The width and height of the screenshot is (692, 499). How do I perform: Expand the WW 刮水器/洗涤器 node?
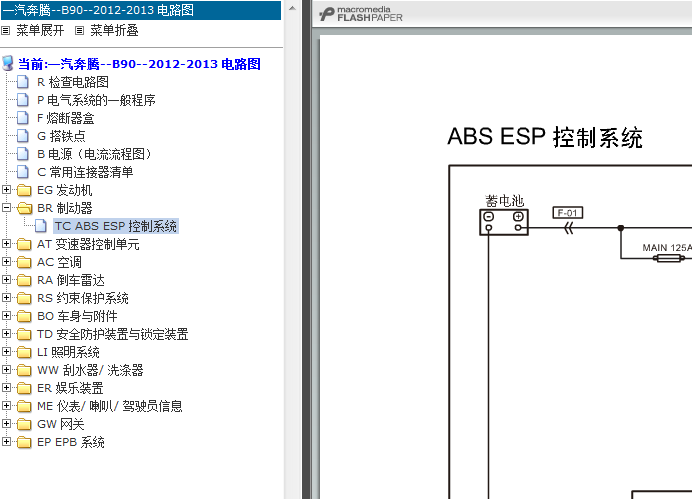6,370
